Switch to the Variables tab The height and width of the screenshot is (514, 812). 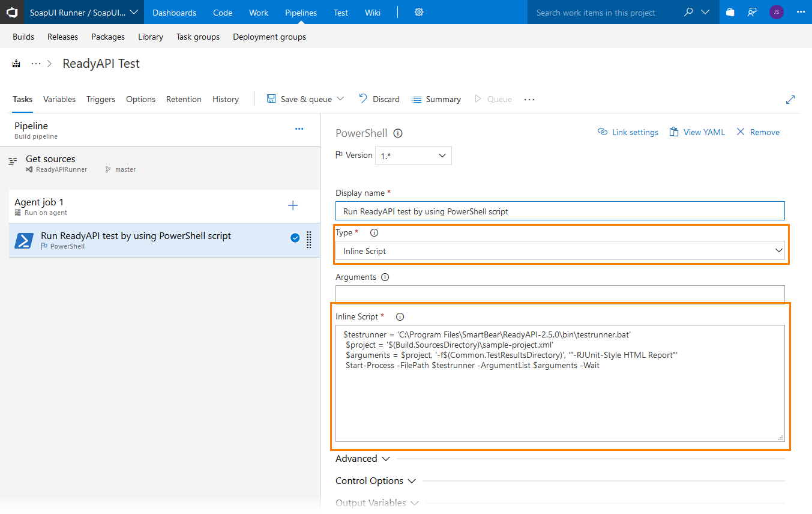(59, 99)
